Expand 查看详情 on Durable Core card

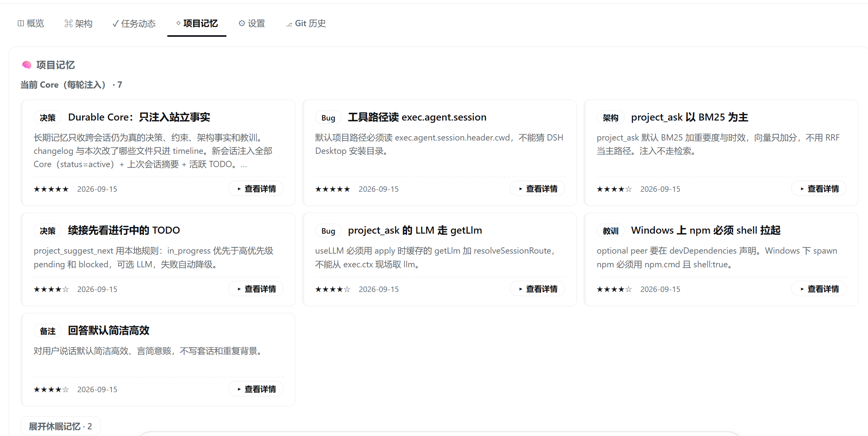256,189
